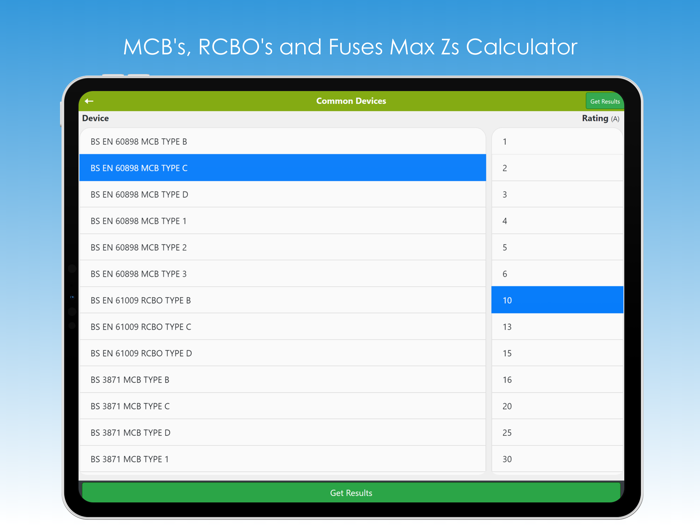Select BS EN 61009 RCBO TYPE B
Image resolution: width=700 pixels, height=525 pixels.
tap(282, 300)
